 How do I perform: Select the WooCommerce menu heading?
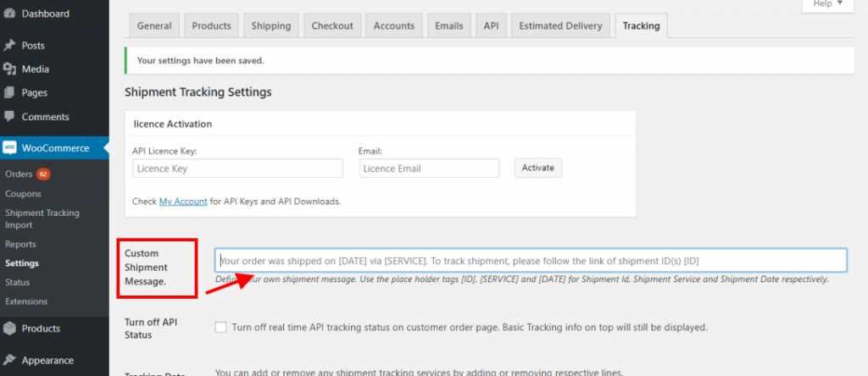click(54, 147)
